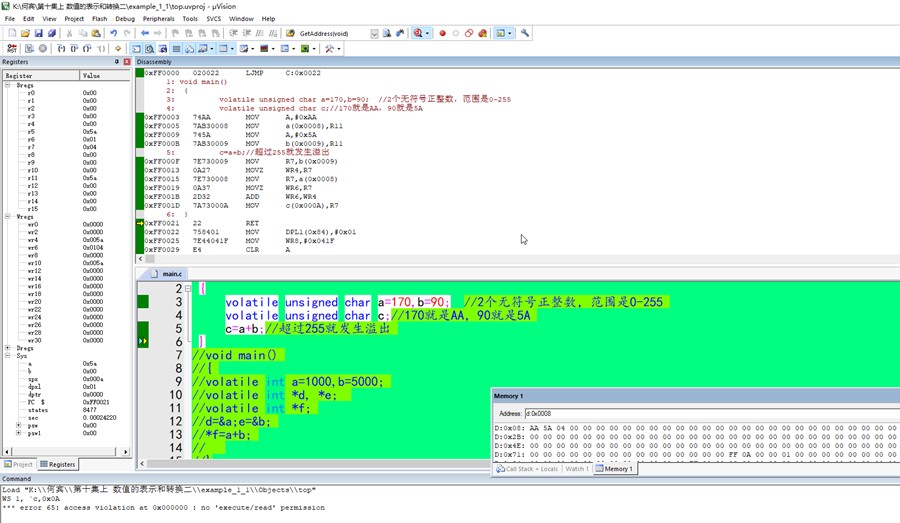Screen dimensions: 900x523
Task: Open the Call Stack + Locals tab
Action: (x=529, y=468)
